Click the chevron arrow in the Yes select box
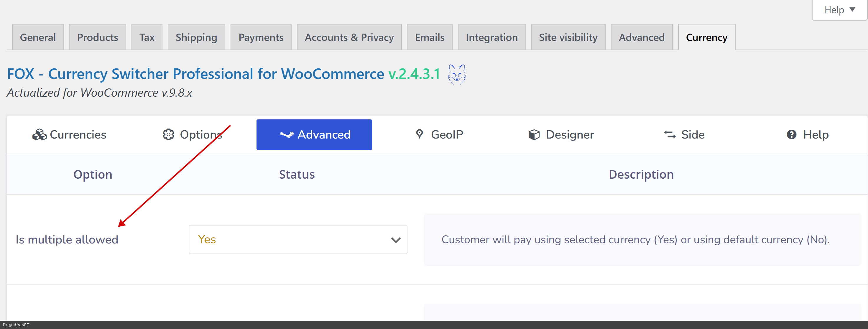The image size is (868, 329). 396,240
